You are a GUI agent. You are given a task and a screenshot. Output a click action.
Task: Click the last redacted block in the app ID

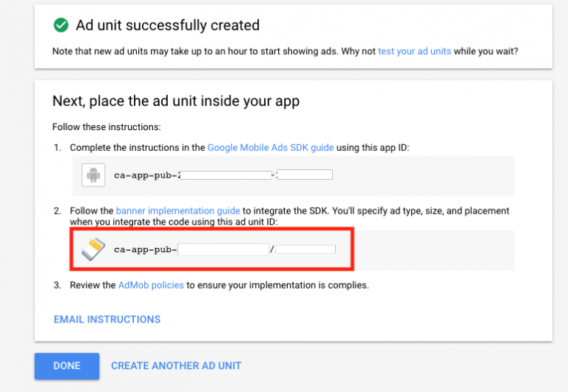305,175
